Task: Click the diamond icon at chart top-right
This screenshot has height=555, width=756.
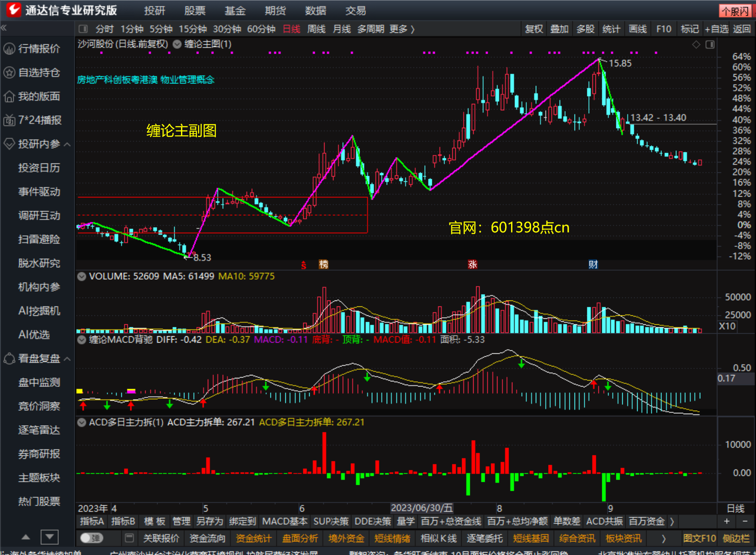Action: click(x=696, y=44)
